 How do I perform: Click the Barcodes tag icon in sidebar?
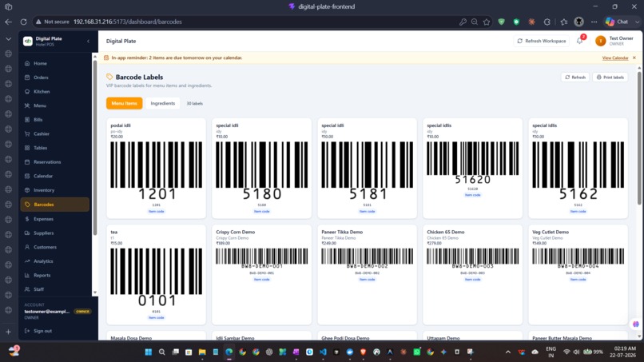27,205
